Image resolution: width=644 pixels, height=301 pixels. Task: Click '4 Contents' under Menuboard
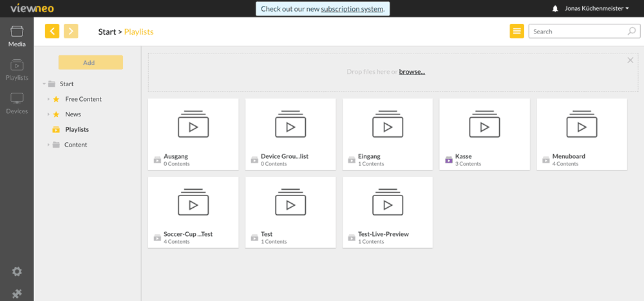[x=565, y=163]
